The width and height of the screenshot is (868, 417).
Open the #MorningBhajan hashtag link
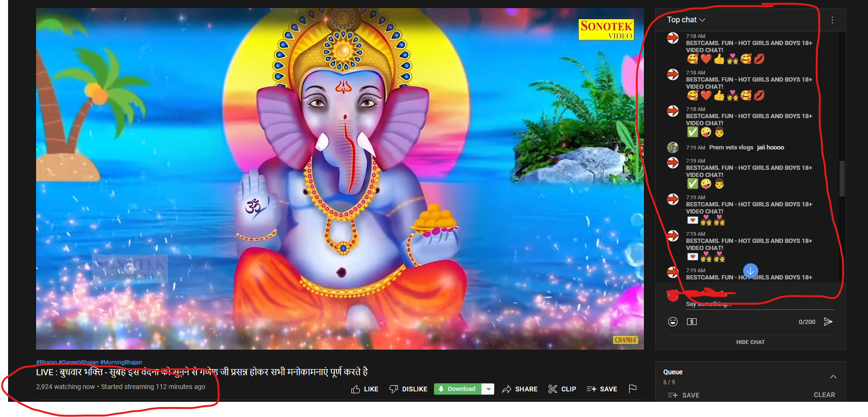[121, 362]
